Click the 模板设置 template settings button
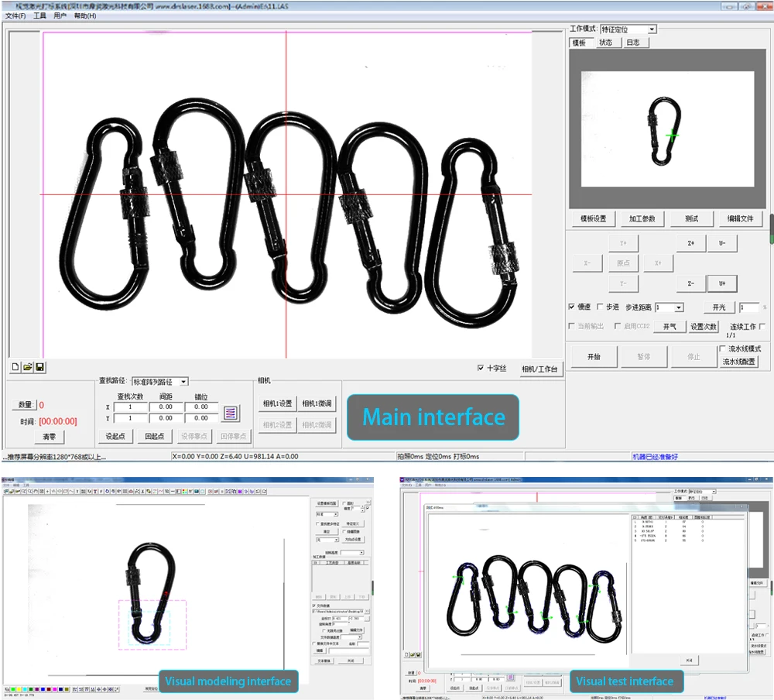Image resolution: width=774 pixels, height=700 pixels. (594, 219)
